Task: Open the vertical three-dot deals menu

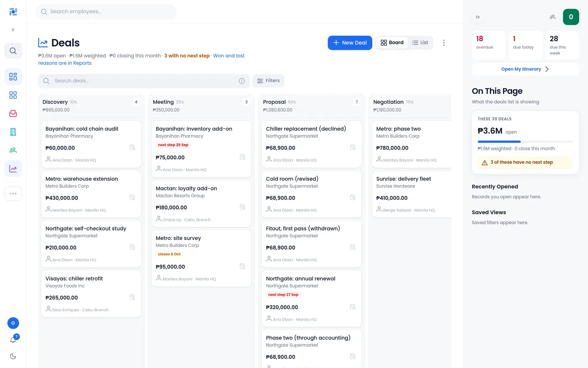Action: click(444, 42)
